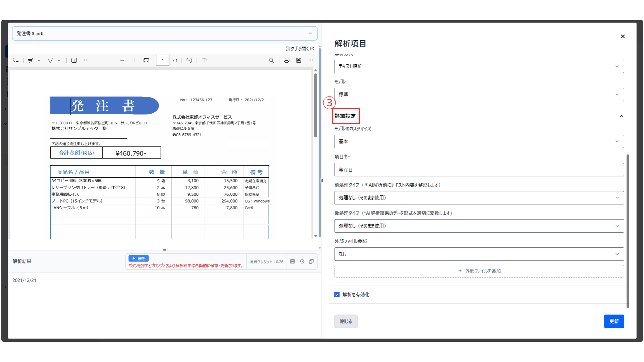Click the fit-to-page icon
Image resolution: width=644 pixels, height=362 pixels.
click(146, 60)
